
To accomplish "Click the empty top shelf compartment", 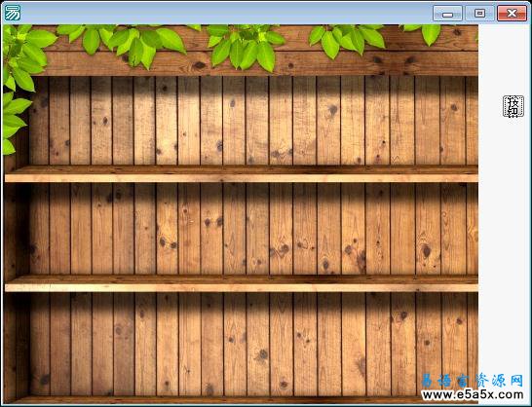I will [x=253, y=121].
